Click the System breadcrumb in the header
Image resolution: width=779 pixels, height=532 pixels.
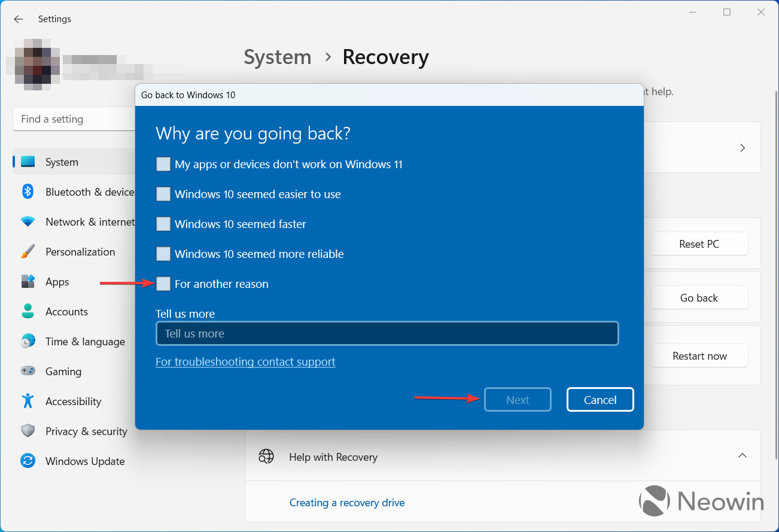click(278, 57)
